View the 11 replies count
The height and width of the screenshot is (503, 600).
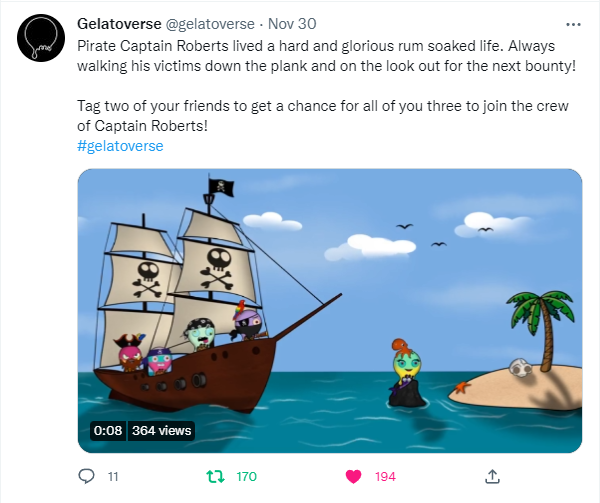click(113, 477)
